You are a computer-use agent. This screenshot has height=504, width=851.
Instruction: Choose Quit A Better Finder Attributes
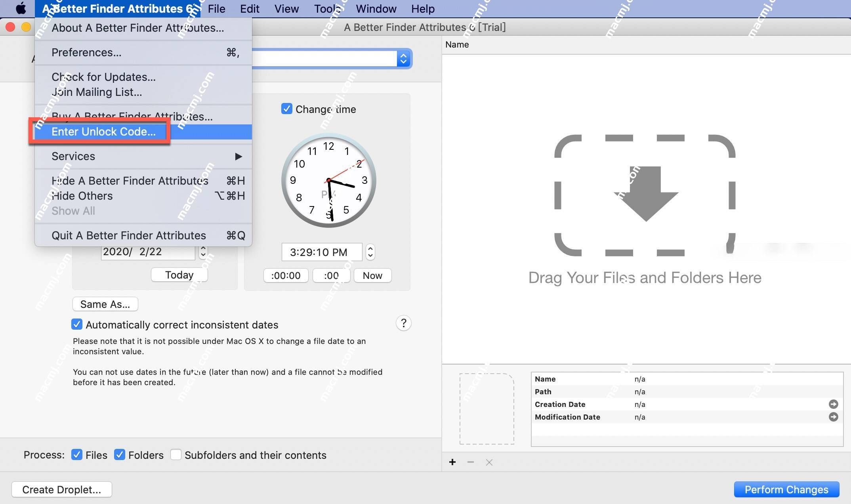(143, 235)
